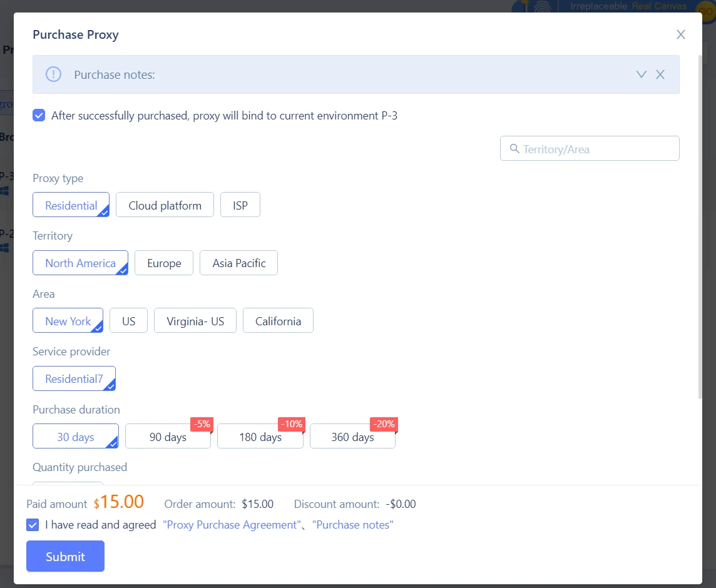Choose Asia Pacific territory

(239, 263)
